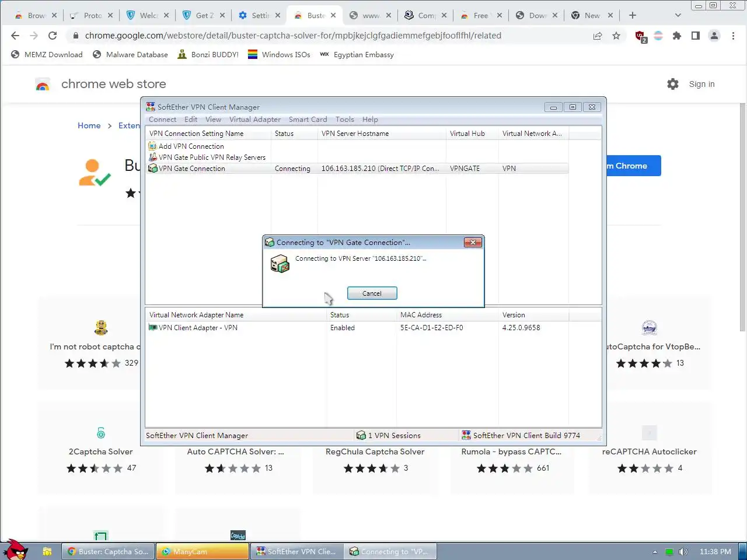Click the 1 VPN Sessions status entry
Viewport: 747px width, 560px height.
(389, 436)
